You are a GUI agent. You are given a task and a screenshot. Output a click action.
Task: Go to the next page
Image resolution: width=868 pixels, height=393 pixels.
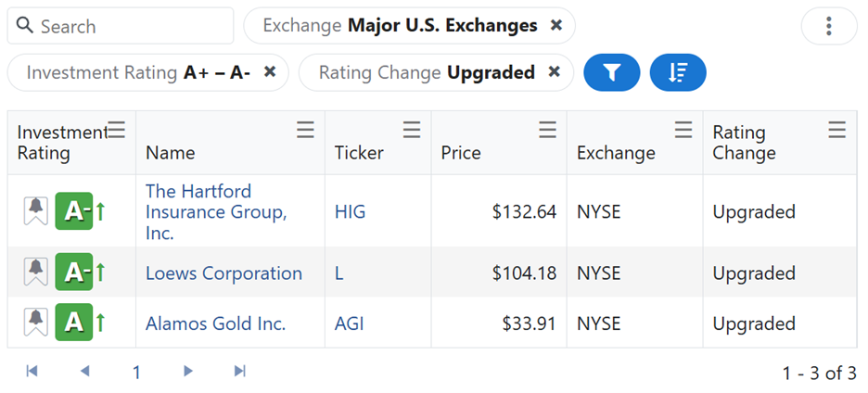pyautogui.click(x=188, y=372)
